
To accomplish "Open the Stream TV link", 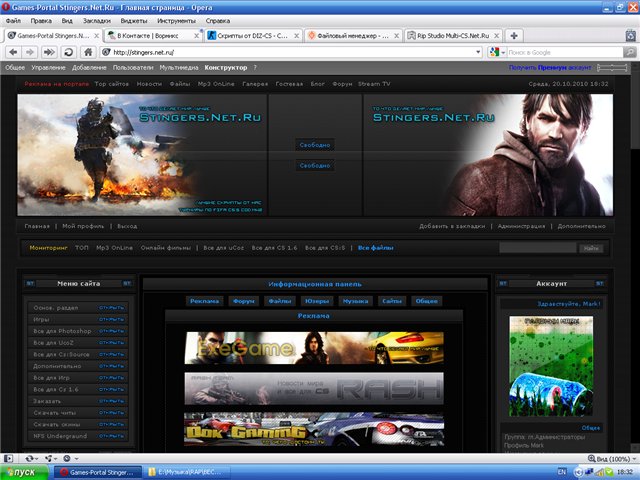I will click(x=374, y=84).
